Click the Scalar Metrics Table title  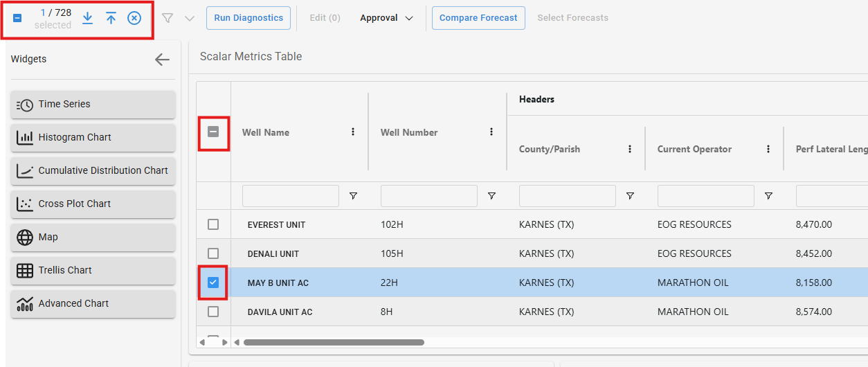coord(251,57)
